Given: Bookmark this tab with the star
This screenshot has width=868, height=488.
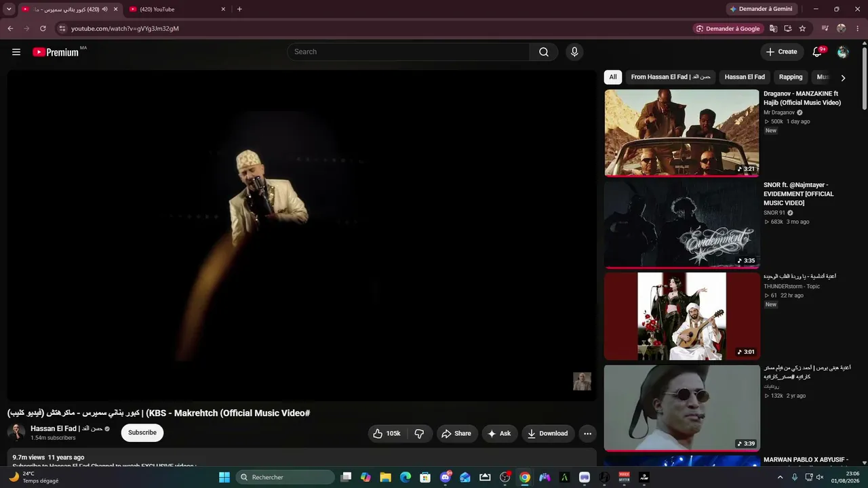Looking at the screenshot, I should tap(802, 28).
